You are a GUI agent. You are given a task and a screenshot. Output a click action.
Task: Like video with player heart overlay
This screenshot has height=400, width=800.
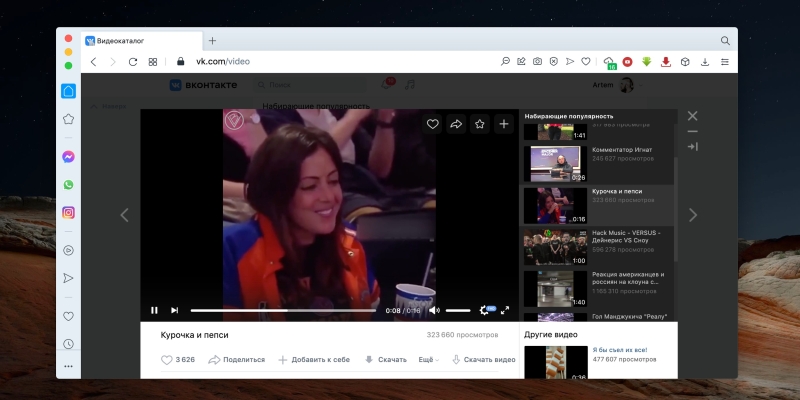433,123
